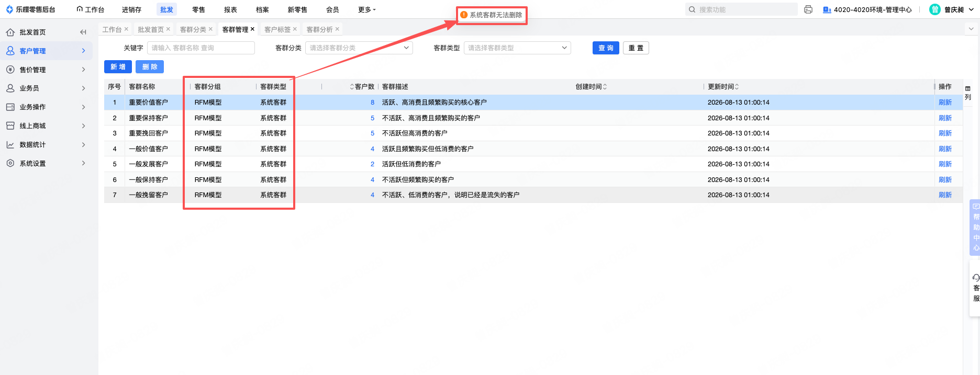Click the 业务操作 icon in sidebar

coord(10,107)
